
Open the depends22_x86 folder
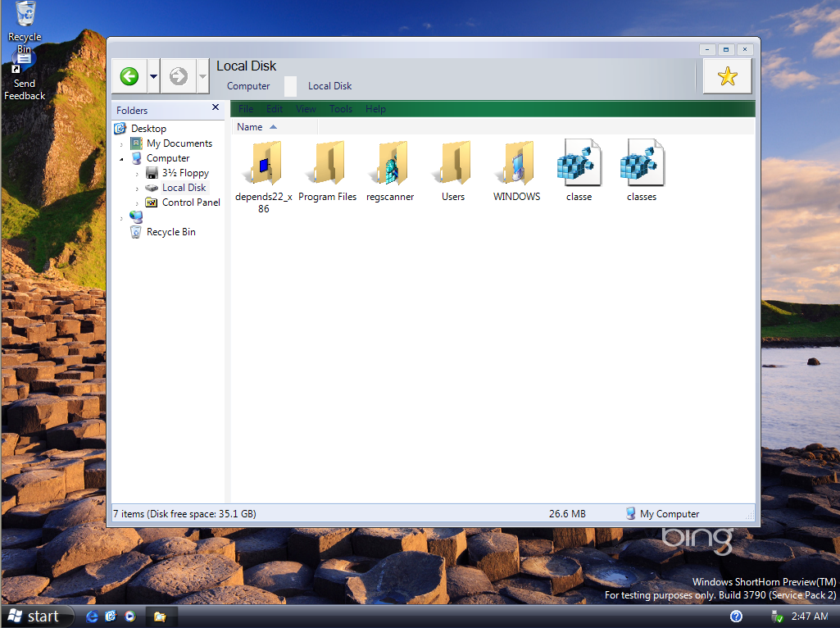pos(264,176)
